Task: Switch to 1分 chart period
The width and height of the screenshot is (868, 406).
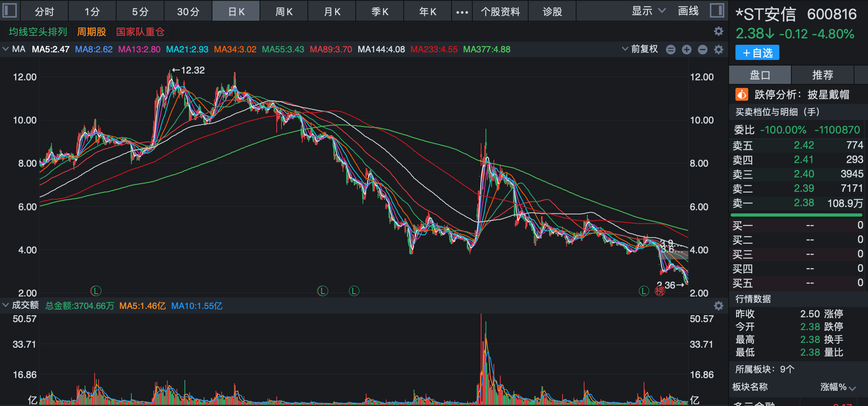Action: [x=92, y=12]
